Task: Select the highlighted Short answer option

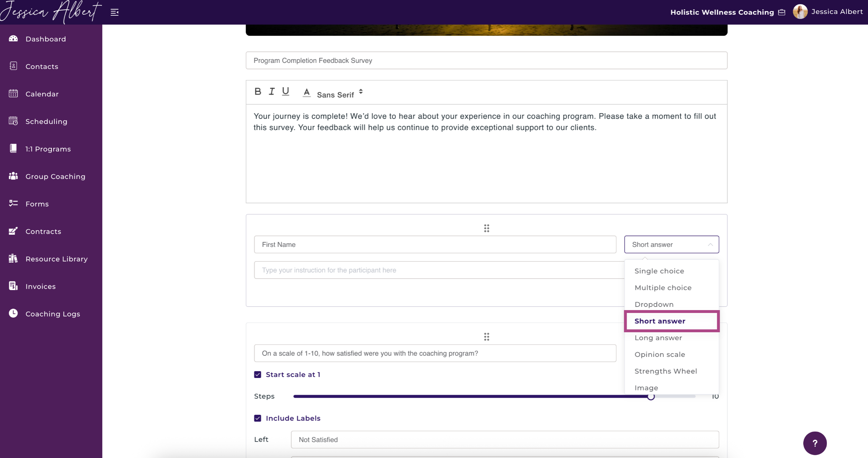Action: tap(671, 321)
